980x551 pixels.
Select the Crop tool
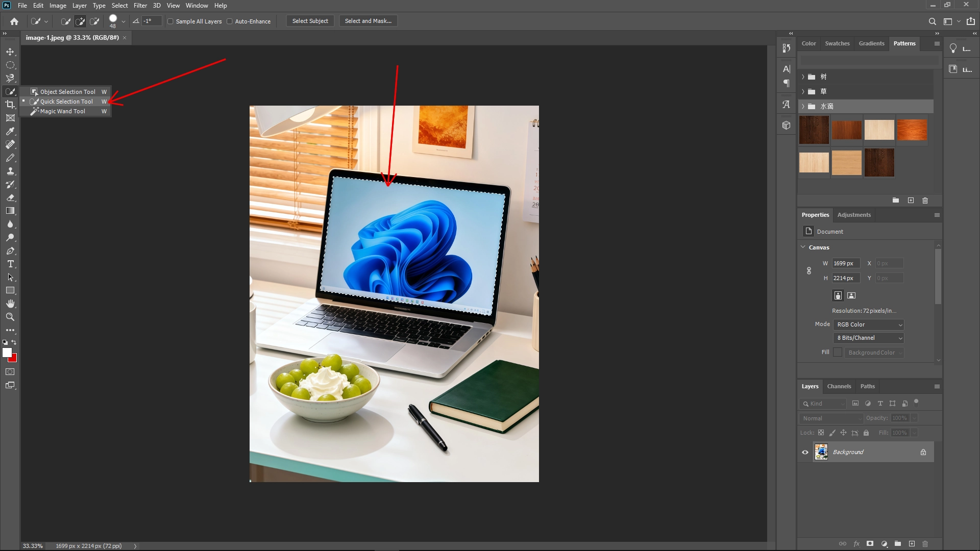(x=10, y=104)
